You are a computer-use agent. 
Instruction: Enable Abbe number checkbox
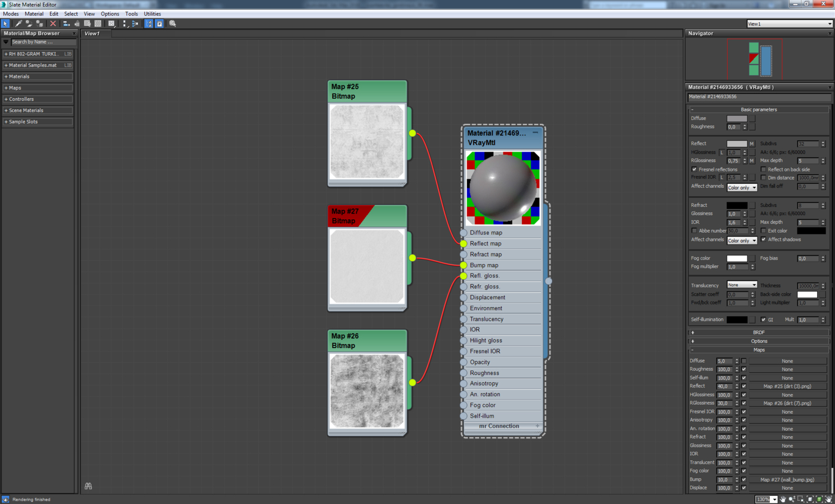click(x=694, y=231)
